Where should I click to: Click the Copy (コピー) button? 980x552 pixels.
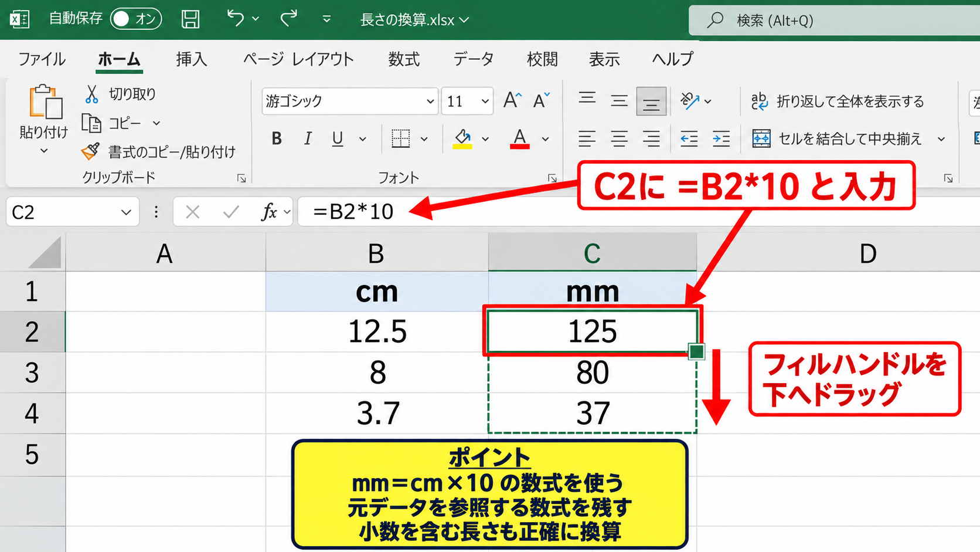(111, 123)
